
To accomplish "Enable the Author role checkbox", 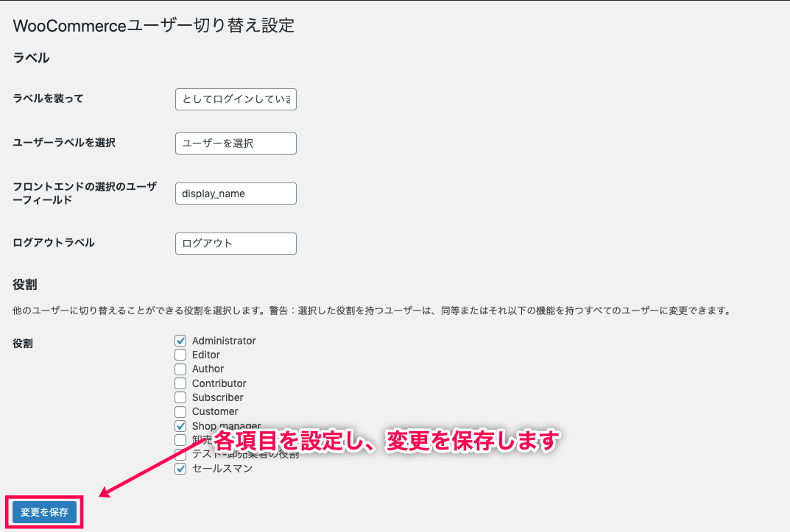I will pos(180,369).
